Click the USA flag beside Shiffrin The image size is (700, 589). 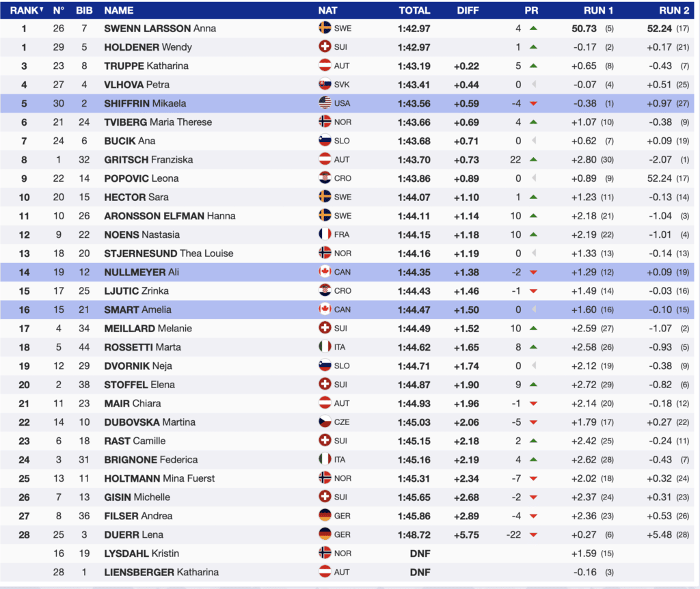tap(325, 103)
